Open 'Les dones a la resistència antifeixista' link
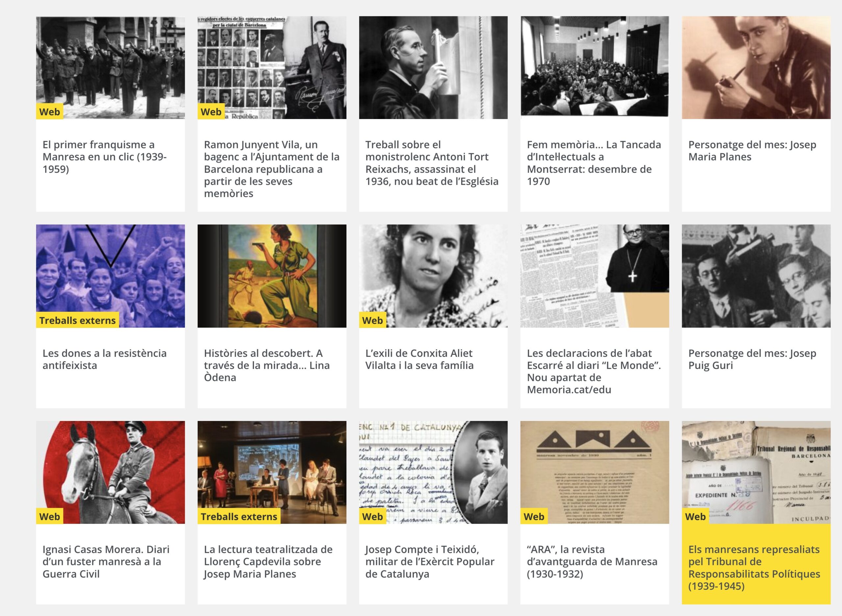 point(104,359)
